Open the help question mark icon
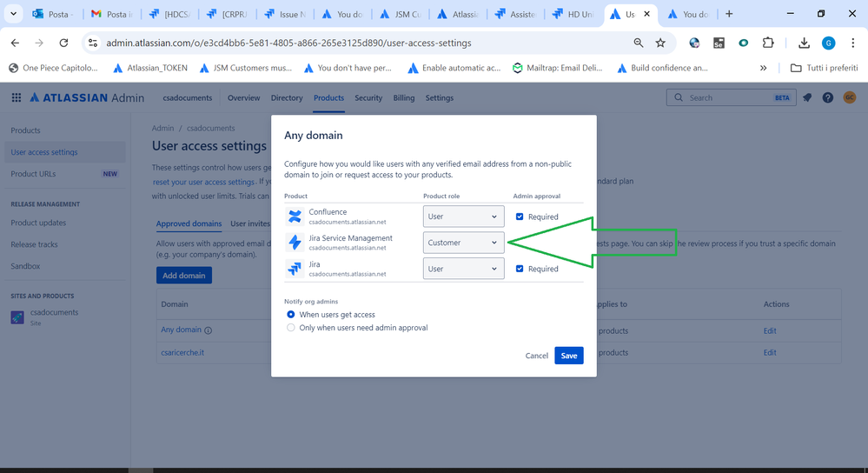This screenshot has width=868, height=473. (827, 97)
